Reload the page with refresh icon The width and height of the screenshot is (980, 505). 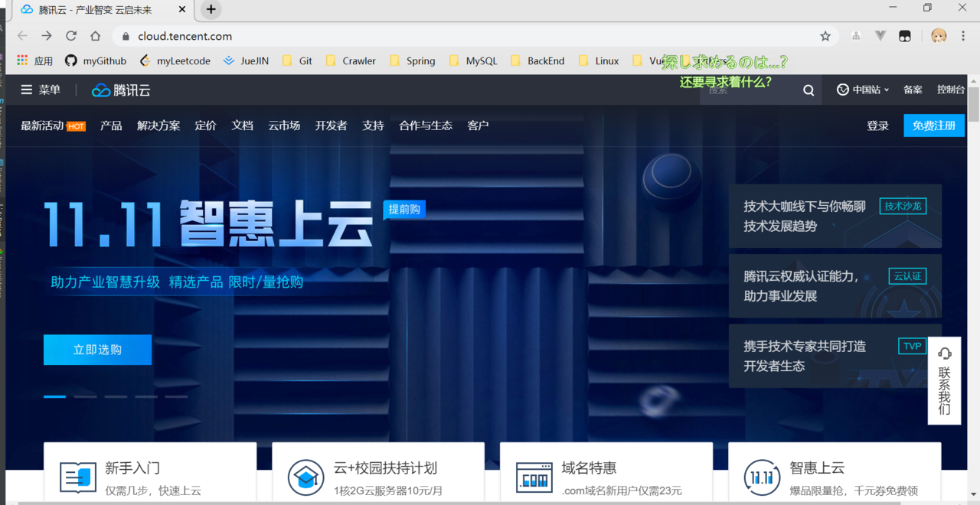pos(71,36)
